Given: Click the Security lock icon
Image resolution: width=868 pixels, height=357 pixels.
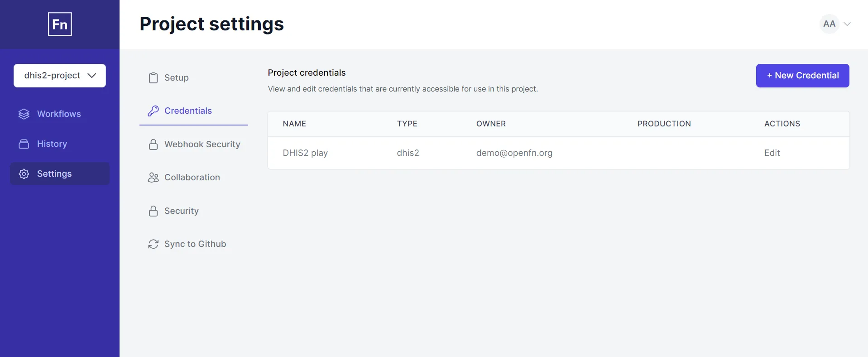Looking at the screenshot, I should (x=153, y=211).
